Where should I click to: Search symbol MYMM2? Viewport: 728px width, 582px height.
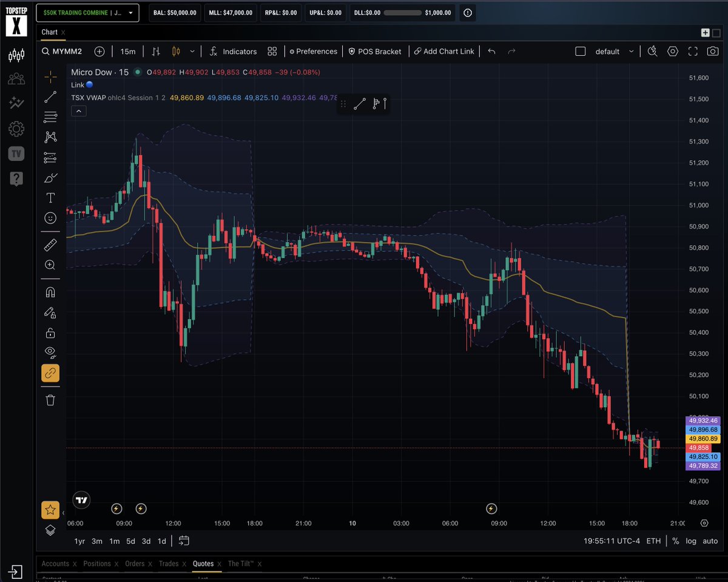62,52
